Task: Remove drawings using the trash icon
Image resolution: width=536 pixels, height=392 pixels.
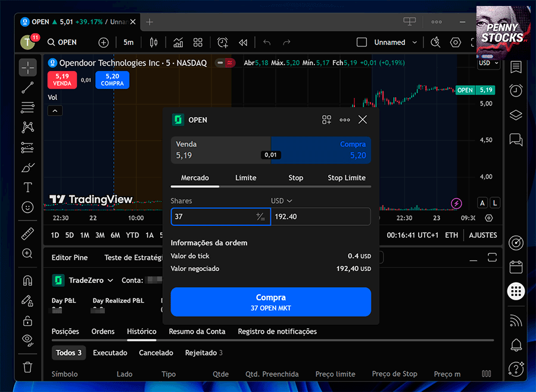Action: (x=27, y=367)
